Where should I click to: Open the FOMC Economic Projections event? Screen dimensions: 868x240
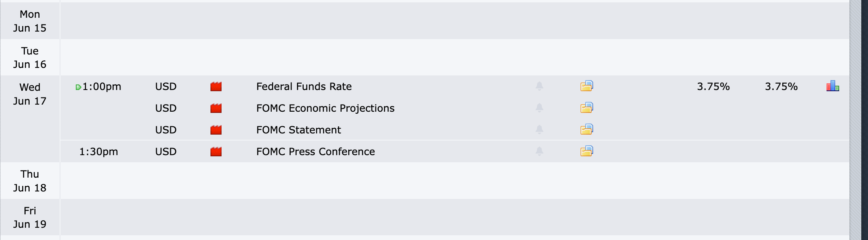coord(325,108)
